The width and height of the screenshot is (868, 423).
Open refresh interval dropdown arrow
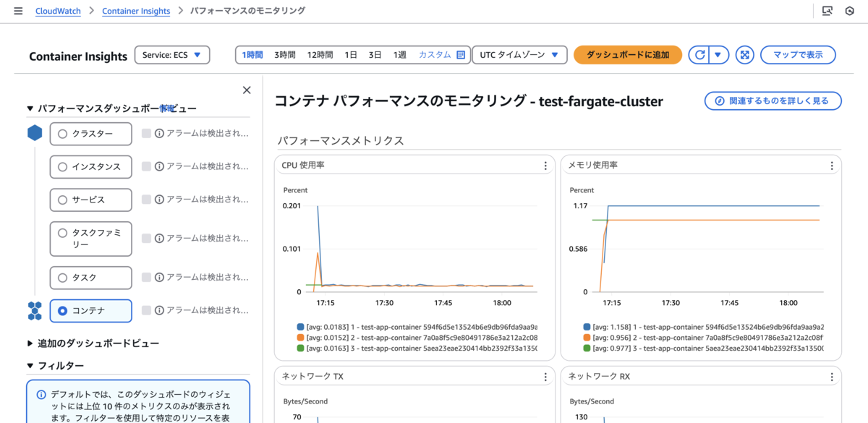tap(718, 55)
